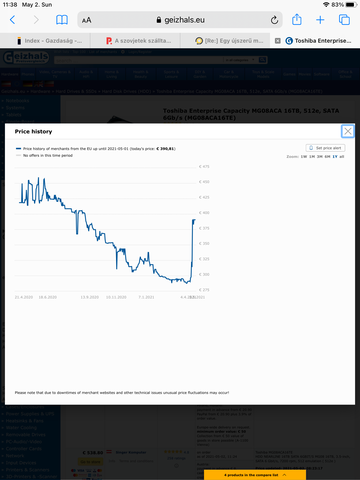Image resolution: width=360 pixels, height=480 pixels.
Task: Tap the padlock icon before geizhals.eu
Action: [159, 20]
